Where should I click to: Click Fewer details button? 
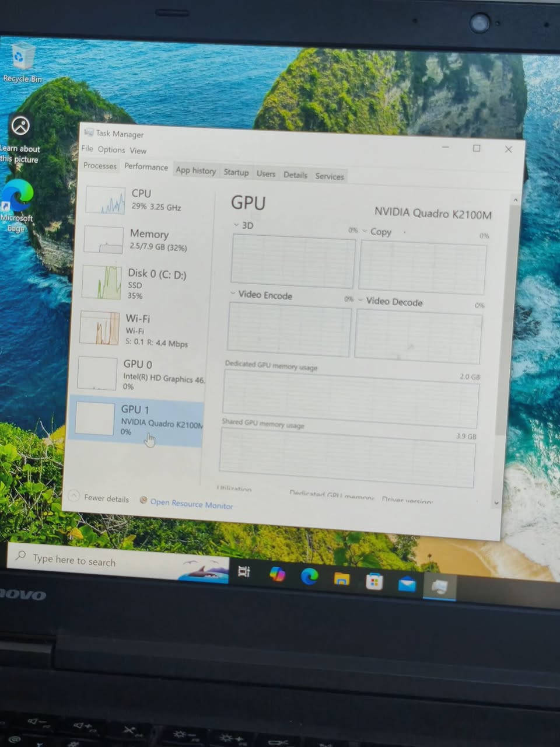pyautogui.click(x=99, y=498)
